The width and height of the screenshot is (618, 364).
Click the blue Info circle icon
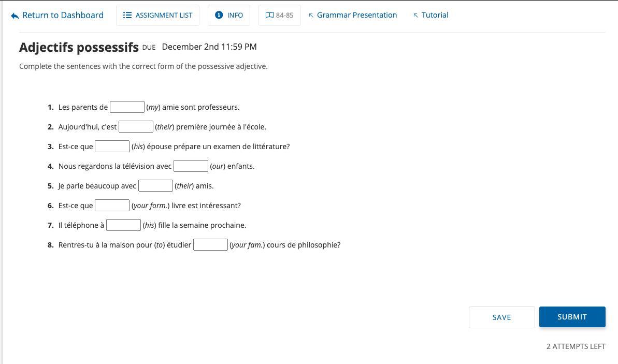click(219, 15)
